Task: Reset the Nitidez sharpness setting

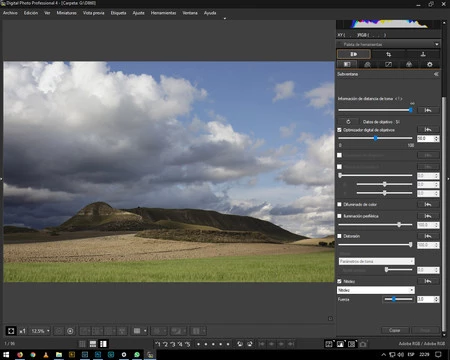Action: click(428, 281)
